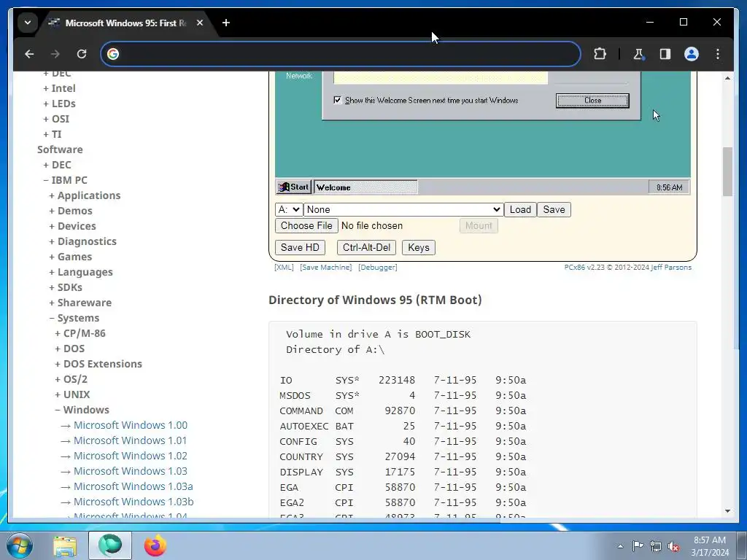The width and height of the screenshot is (747, 560).
Task: Open the Action Center flag icon
Action: tap(638, 546)
